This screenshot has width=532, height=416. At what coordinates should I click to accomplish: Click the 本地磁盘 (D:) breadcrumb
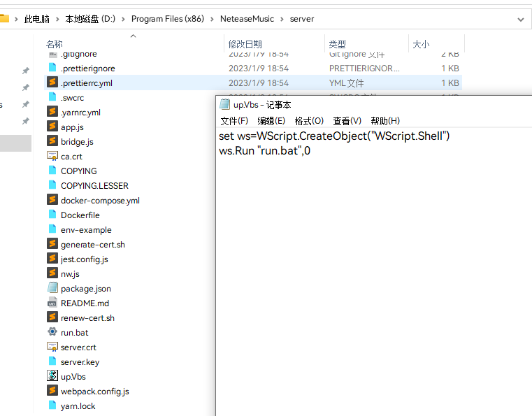pos(90,19)
